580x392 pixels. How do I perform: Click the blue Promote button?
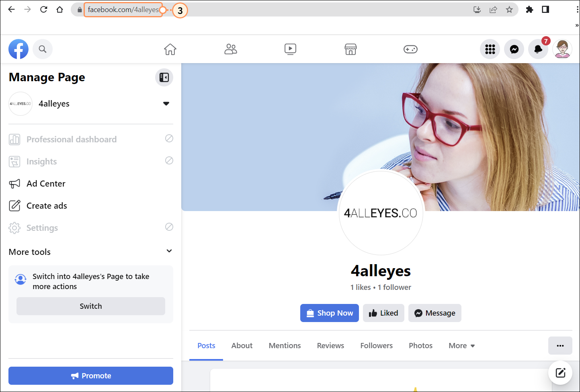point(91,376)
